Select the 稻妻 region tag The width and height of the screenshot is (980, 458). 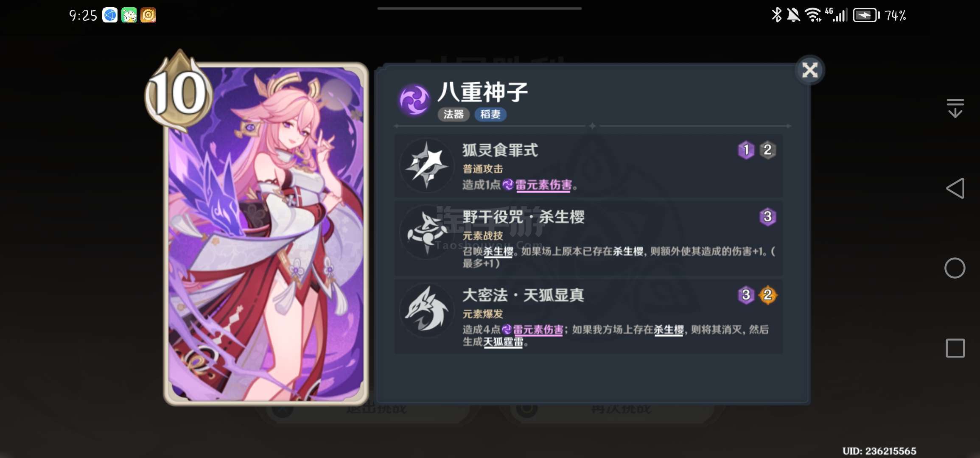point(490,114)
